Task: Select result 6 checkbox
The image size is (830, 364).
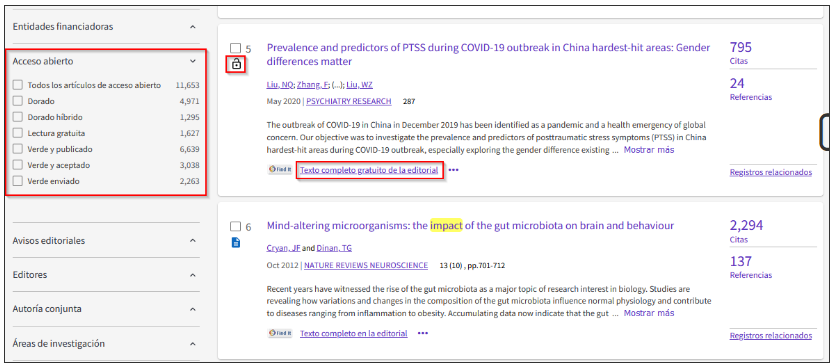Action: pyautogui.click(x=236, y=226)
